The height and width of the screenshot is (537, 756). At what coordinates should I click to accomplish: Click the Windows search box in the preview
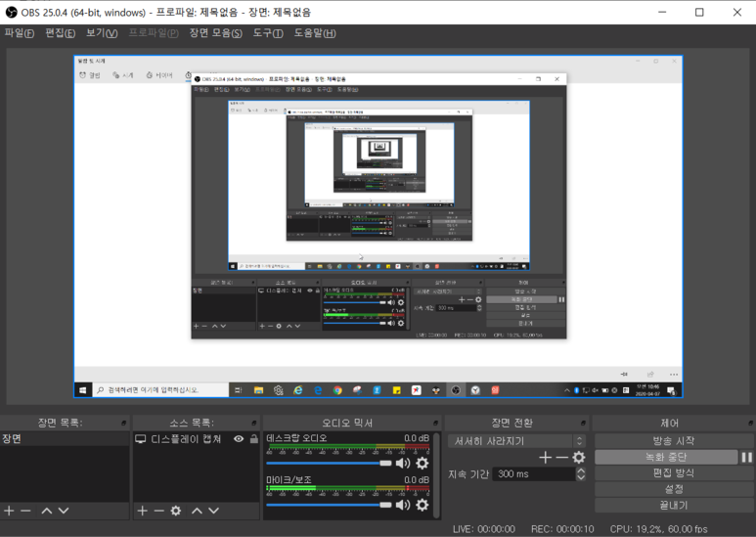coord(160,390)
